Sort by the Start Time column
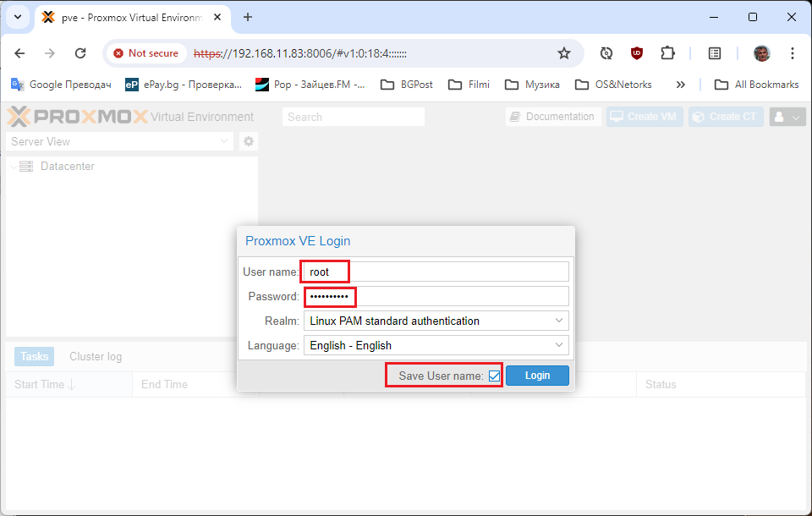Screen dimensions: 812x516 tap(69, 384)
